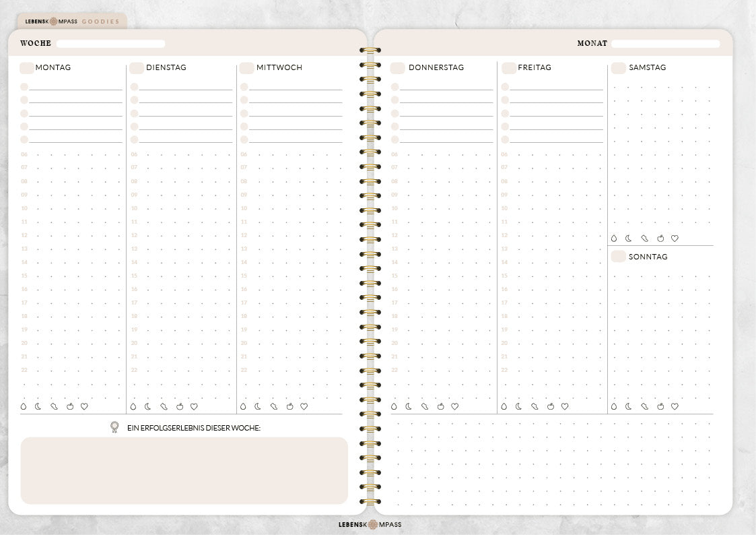Click the 'MONAT' label
The width and height of the screenshot is (756, 535).
(592, 43)
